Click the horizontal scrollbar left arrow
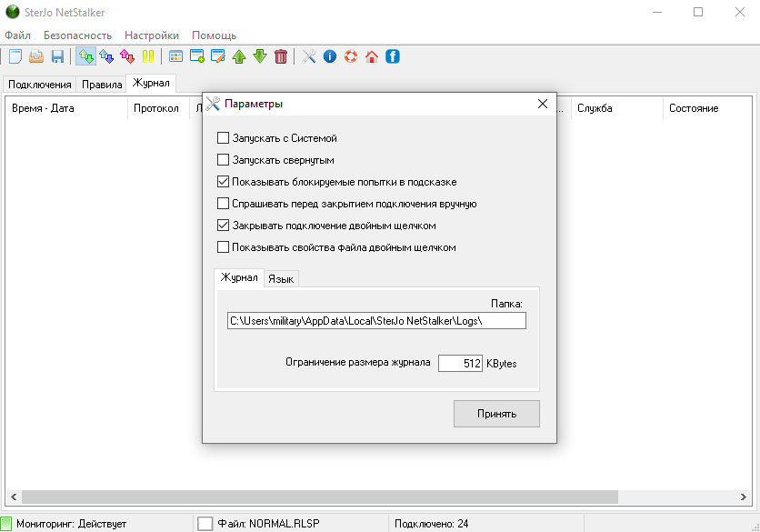This screenshot has width=760, height=532. click(14, 497)
